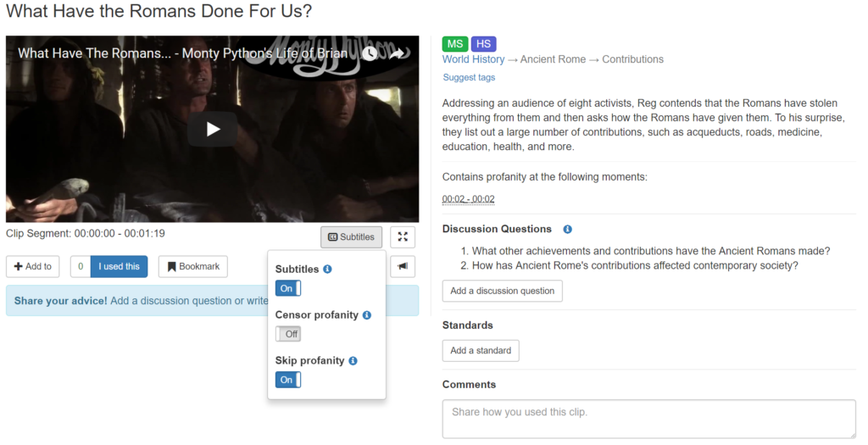Play the Monty Python video clip
Screen dimensions: 868x445
pos(213,129)
